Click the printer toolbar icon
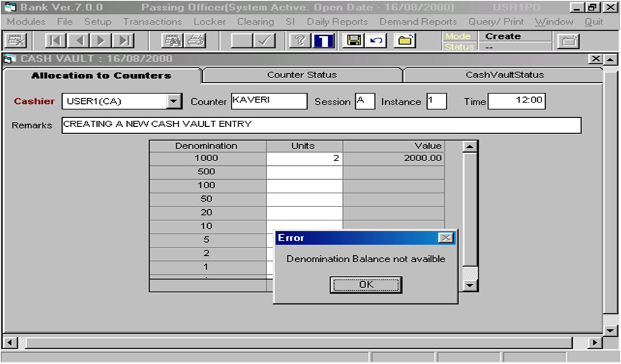Image resolution: width=621 pixels, height=364 pixels. [194, 41]
